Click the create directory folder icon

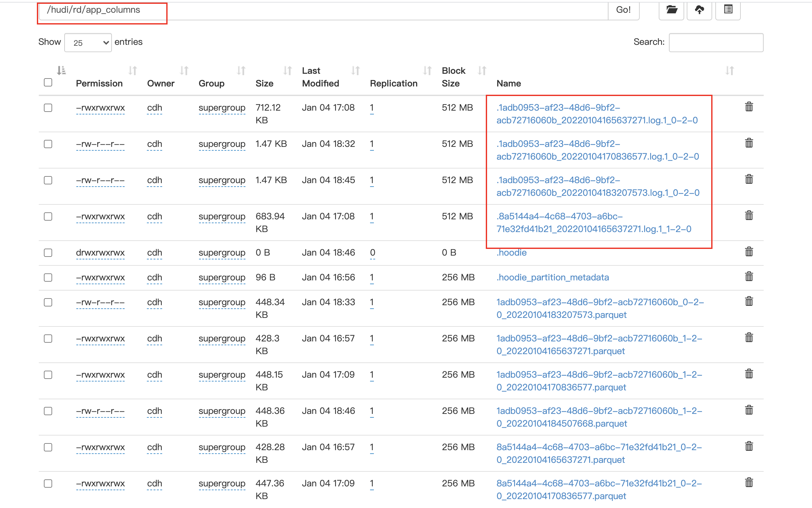click(x=671, y=10)
